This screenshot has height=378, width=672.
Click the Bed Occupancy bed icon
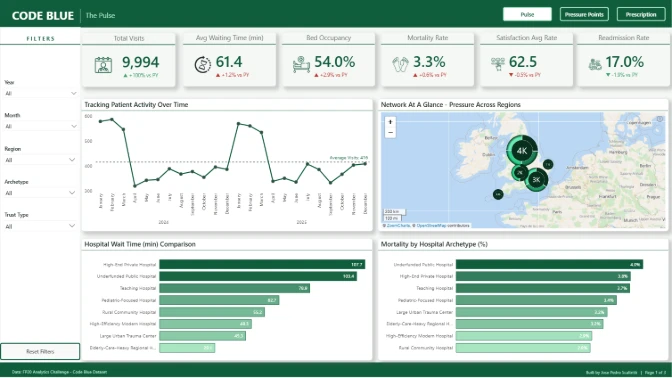coord(301,64)
